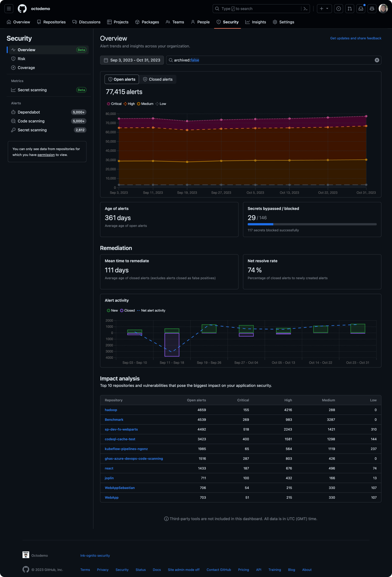Switch to the People tab

tap(200, 22)
